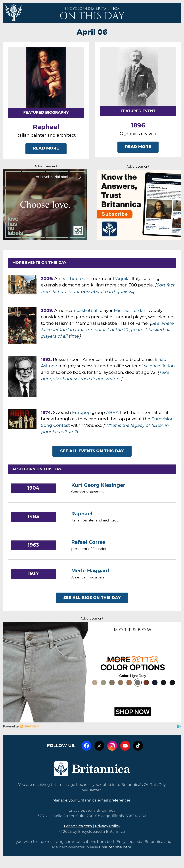Click the AdChoices icon beside LiveIntent

pyautogui.click(x=179, y=726)
